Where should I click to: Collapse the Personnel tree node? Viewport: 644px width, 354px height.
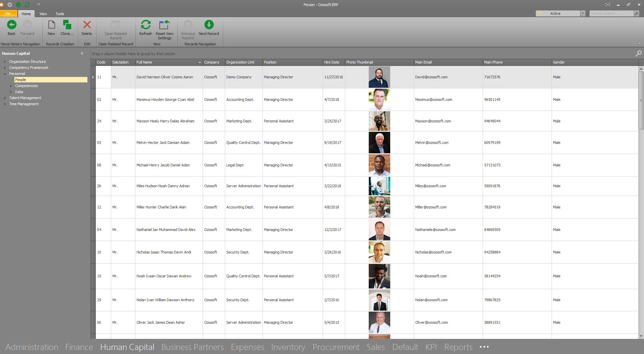click(x=5, y=74)
